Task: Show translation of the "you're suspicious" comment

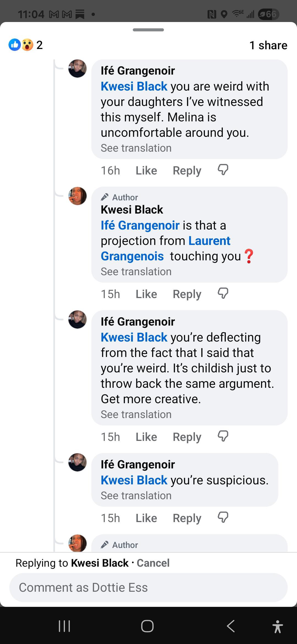Action: pyautogui.click(x=136, y=496)
